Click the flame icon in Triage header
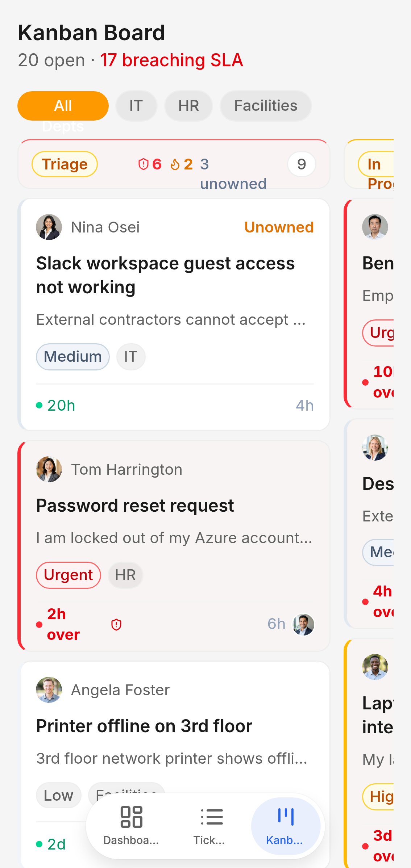The height and width of the screenshot is (868, 411). pyautogui.click(x=175, y=164)
